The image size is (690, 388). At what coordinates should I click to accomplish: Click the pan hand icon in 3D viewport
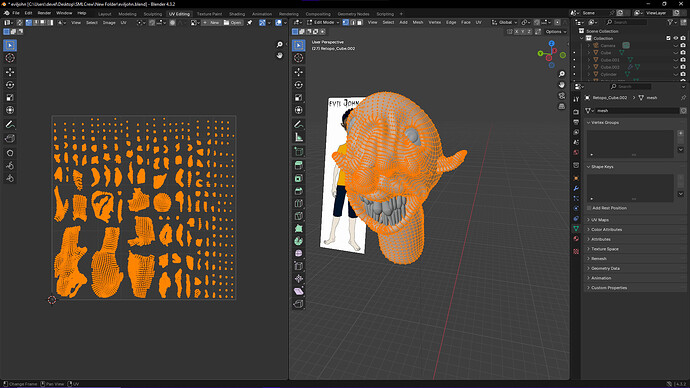(x=562, y=84)
